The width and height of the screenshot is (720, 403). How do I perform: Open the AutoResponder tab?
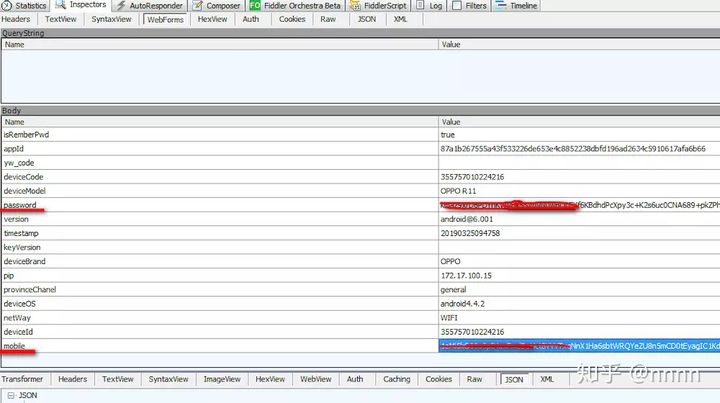pyautogui.click(x=150, y=6)
